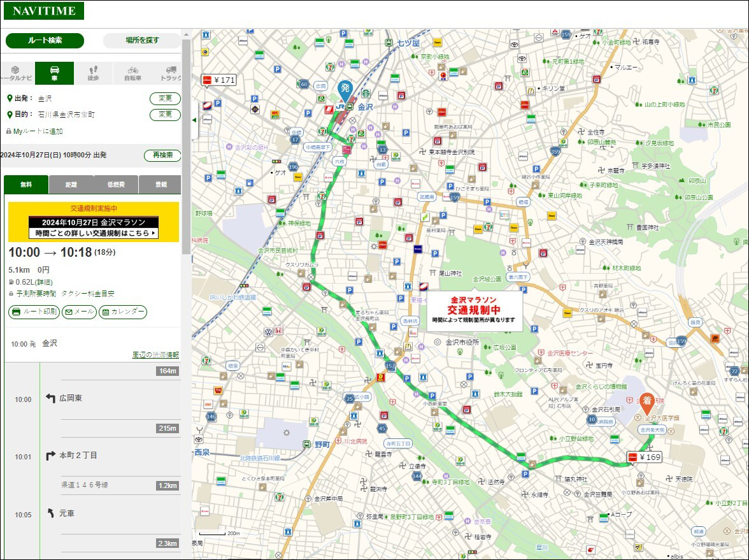This screenshot has height=560, width=749.
Task: Click the 再検索 button
Action: click(162, 155)
